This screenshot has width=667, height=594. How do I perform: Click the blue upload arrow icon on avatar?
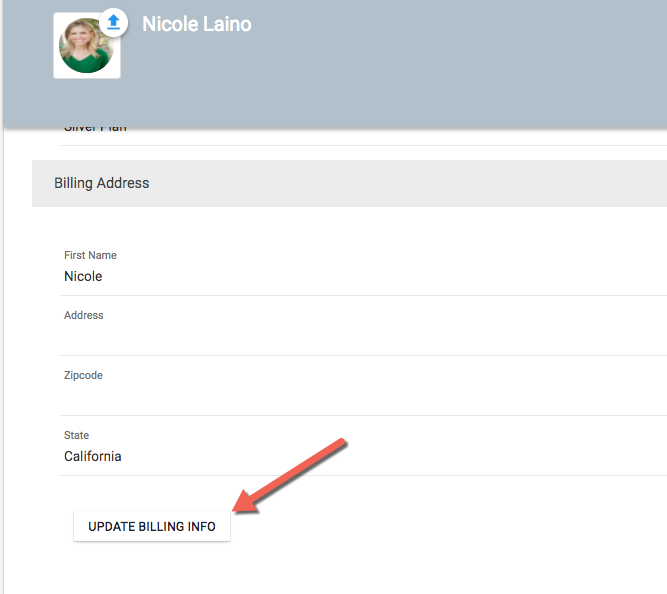click(114, 22)
